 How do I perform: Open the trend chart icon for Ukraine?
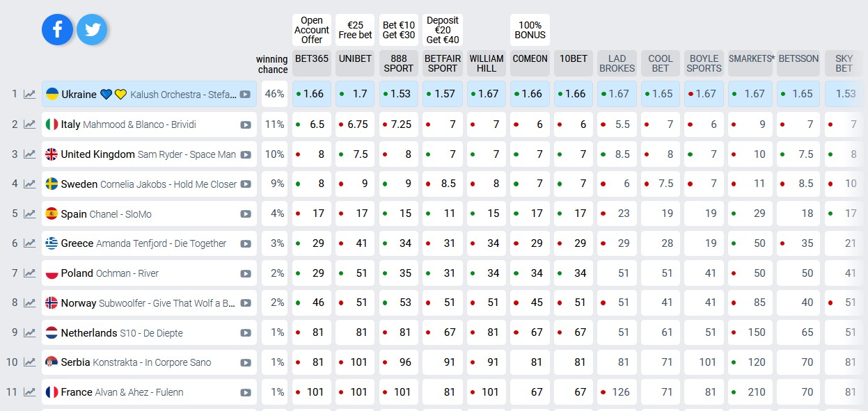[29, 95]
